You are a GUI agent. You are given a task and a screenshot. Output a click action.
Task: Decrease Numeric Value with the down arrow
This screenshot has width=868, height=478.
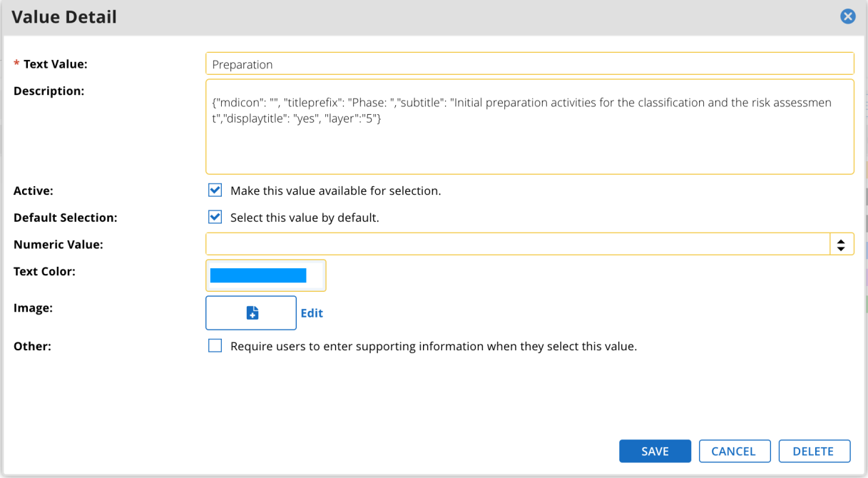(x=842, y=248)
